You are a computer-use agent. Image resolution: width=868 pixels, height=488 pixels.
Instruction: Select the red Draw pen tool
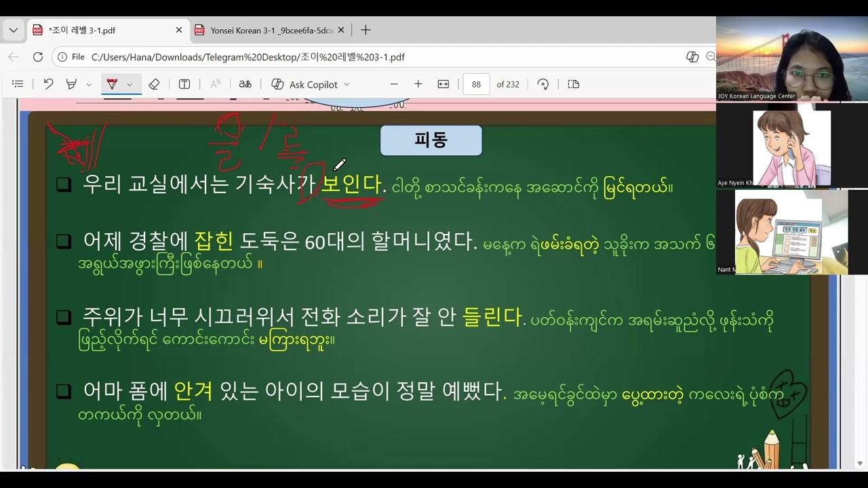(x=112, y=84)
